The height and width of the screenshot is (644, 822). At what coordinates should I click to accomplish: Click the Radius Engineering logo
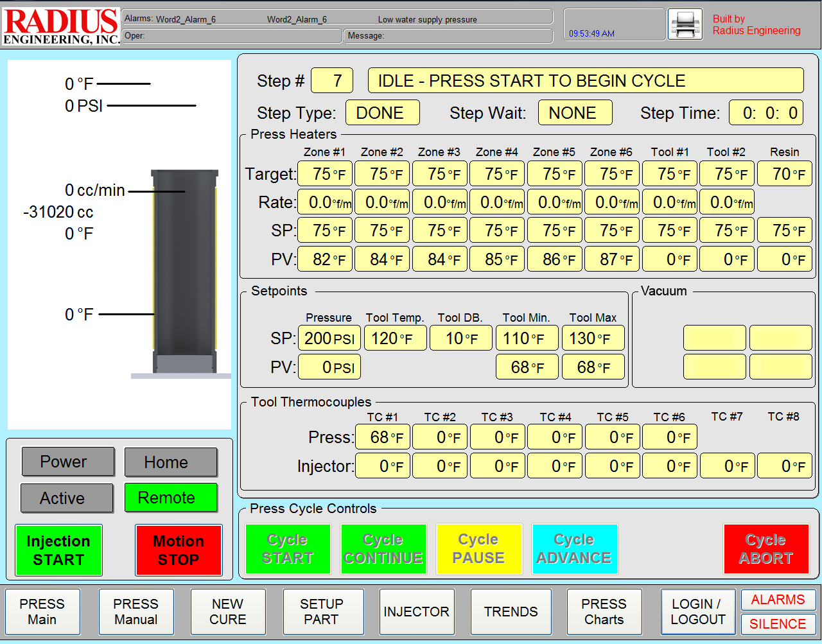[61, 26]
